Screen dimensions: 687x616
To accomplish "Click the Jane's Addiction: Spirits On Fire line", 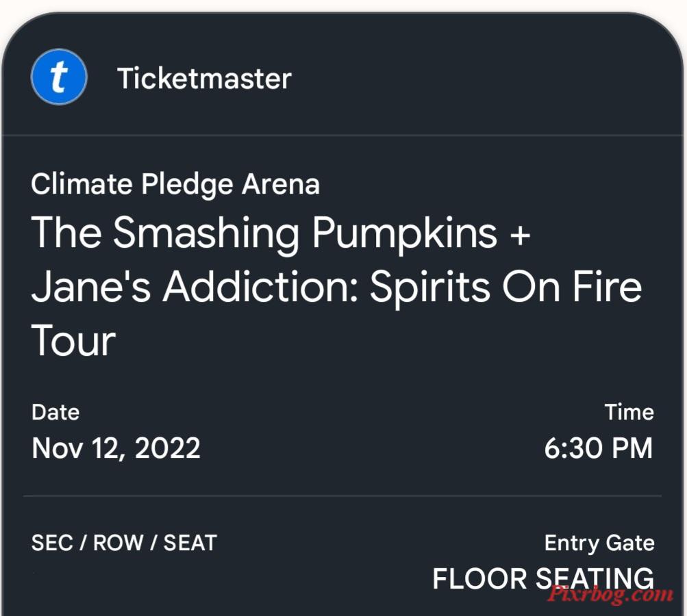I will click(x=336, y=286).
